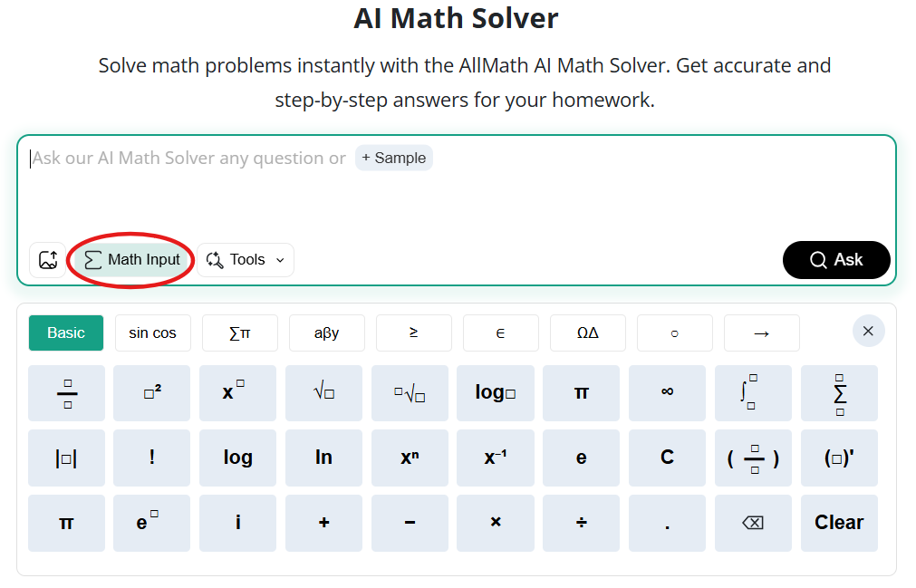Click the black Ask button
The height and width of the screenshot is (588, 916).
[x=836, y=260]
